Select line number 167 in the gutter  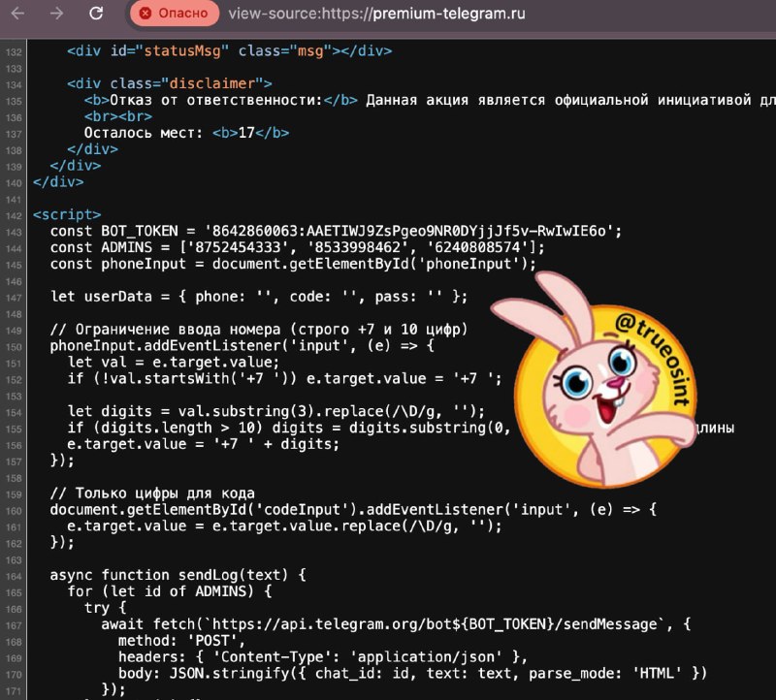(14, 625)
